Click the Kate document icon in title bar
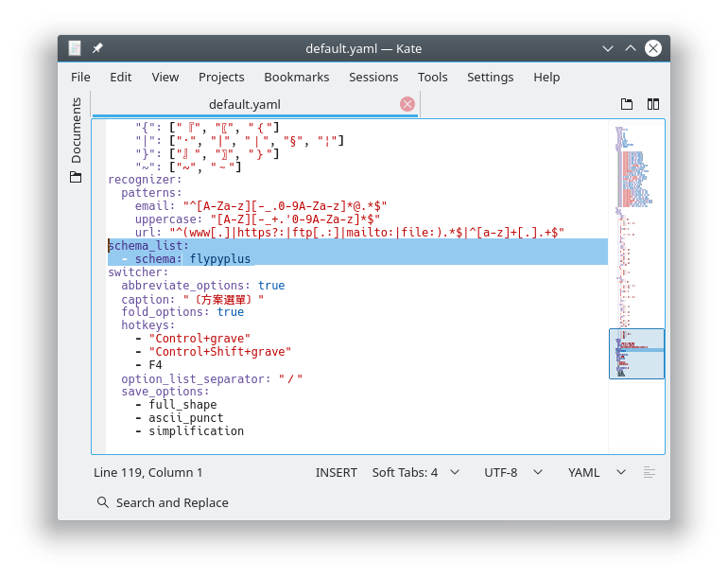Image resolution: width=728 pixels, height=578 pixels. pyautogui.click(x=76, y=48)
